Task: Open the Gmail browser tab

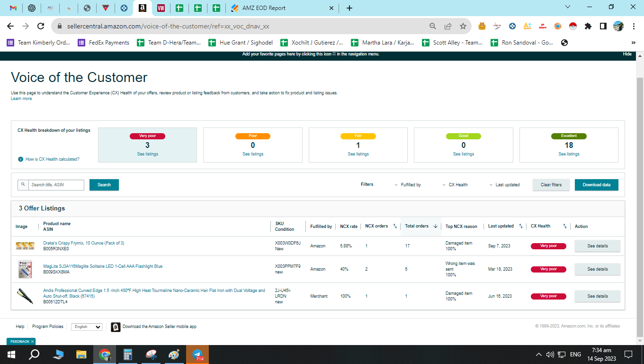Action: pos(13,8)
